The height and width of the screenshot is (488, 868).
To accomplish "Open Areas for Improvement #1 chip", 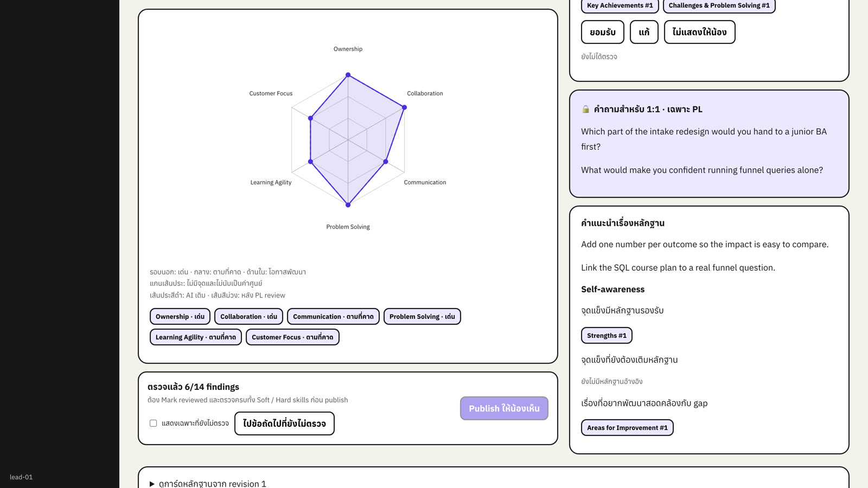I will point(627,428).
